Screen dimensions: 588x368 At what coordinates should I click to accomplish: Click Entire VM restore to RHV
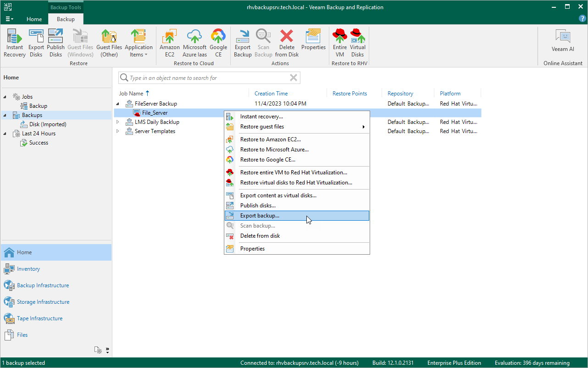pyautogui.click(x=340, y=43)
